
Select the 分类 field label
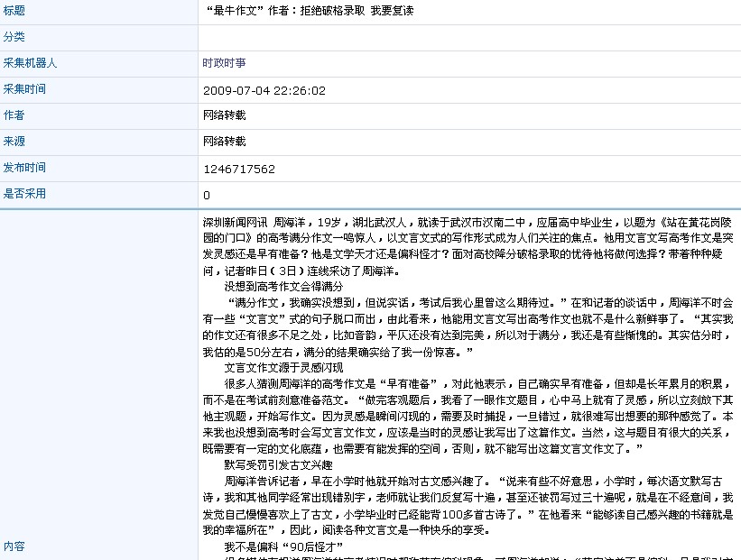click(x=14, y=37)
